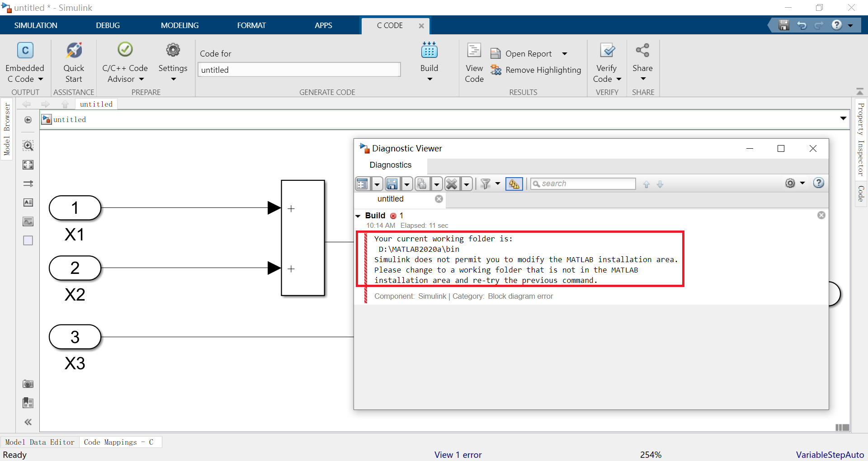Collapse the palette with double chevron

point(28,422)
